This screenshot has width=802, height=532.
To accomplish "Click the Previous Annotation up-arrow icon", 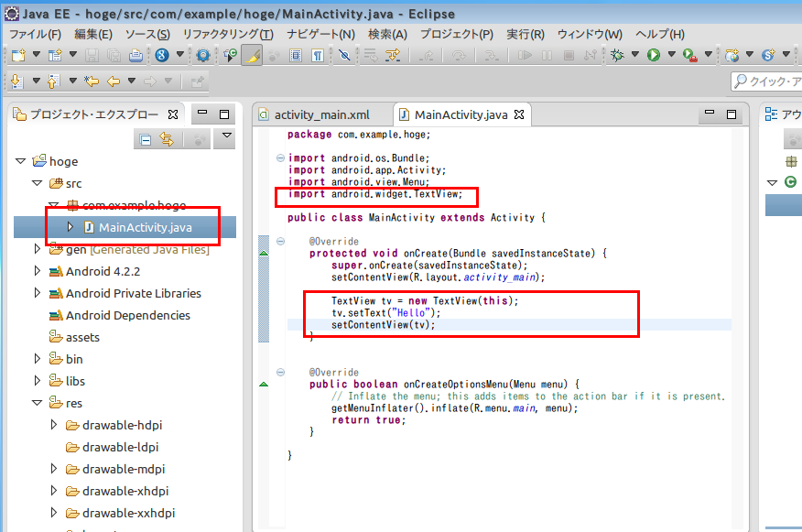I will (x=53, y=81).
